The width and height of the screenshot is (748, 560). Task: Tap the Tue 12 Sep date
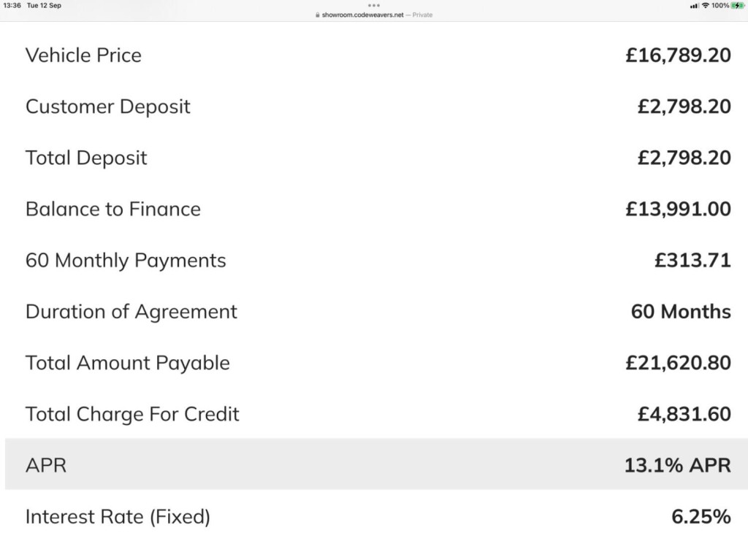pos(44,5)
